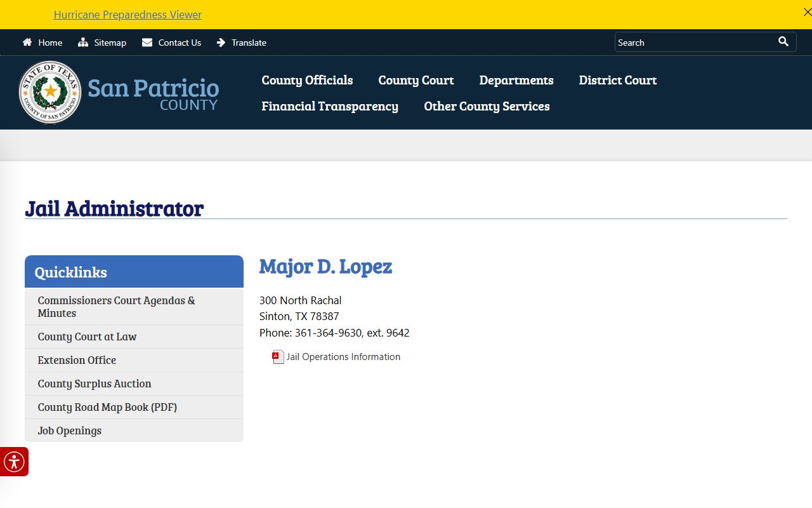
Task: Click the Major D. Lopez heading
Action: 325,266
